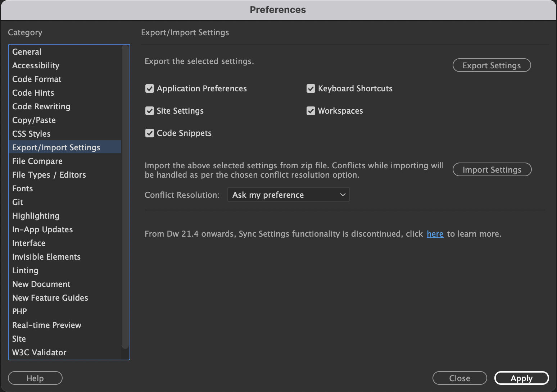Viewport: 557px width, 392px height.
Task: Uncheck Site Settings
Action: (150, 111)
